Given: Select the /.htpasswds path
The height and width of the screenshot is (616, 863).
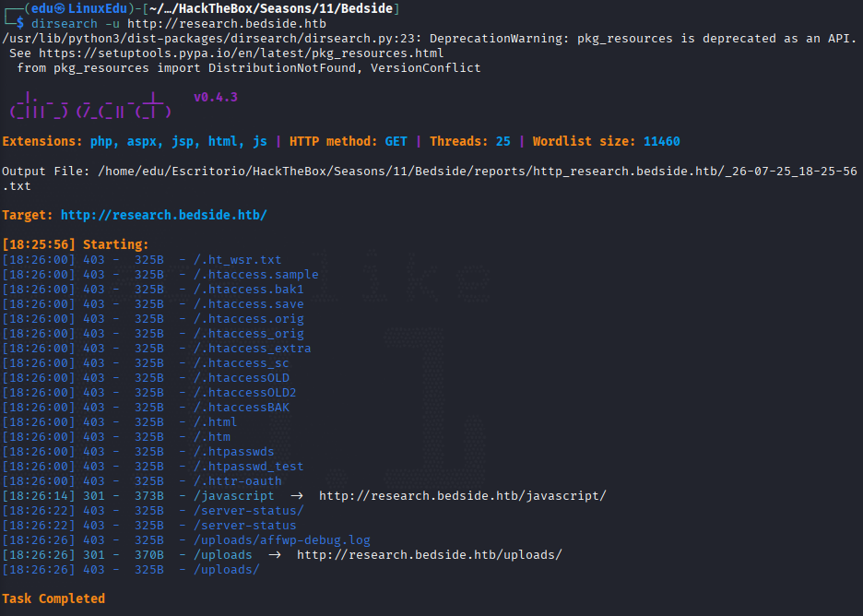Looking at the screenshot, I should pos(234,452).
